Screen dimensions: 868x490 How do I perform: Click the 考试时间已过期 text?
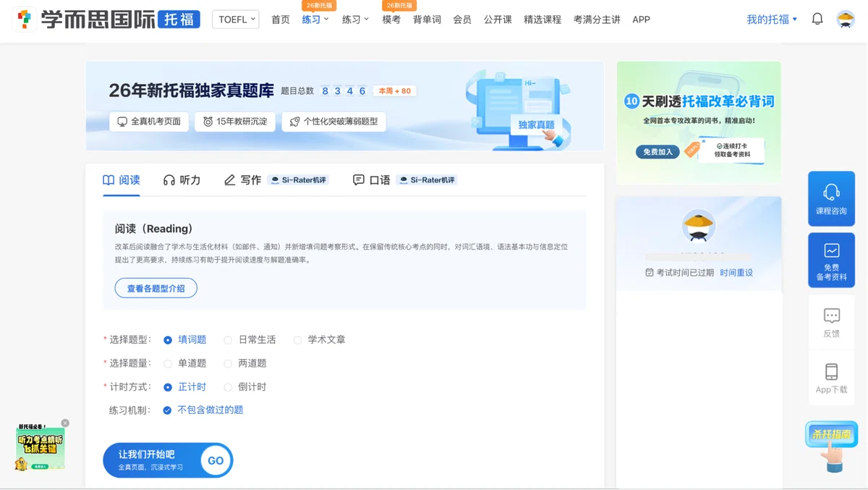(x=685, y=273)
